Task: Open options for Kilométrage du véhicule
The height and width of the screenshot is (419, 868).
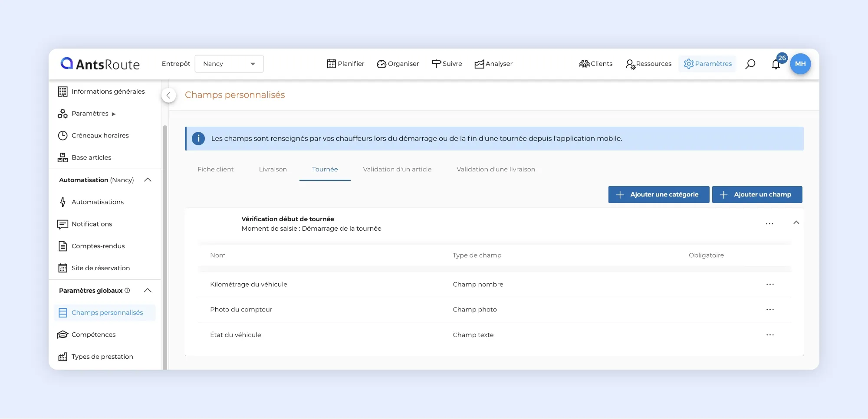Action: point(770,285)
